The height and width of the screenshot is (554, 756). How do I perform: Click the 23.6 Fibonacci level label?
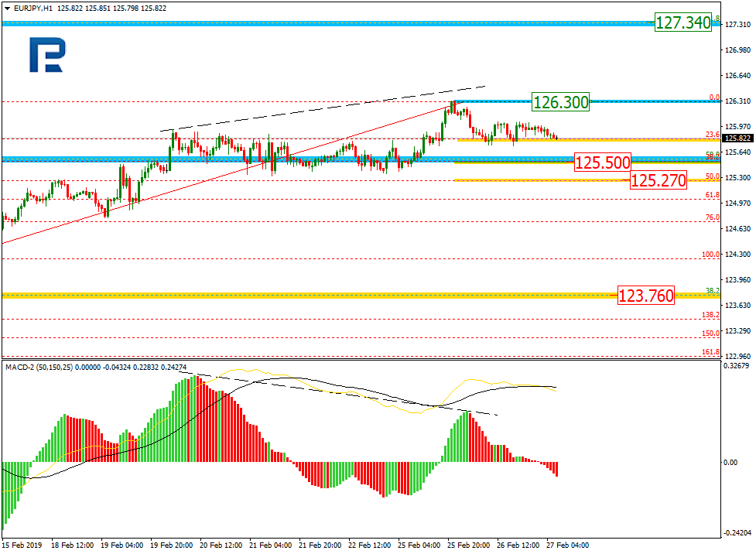[x=713, y=135]
